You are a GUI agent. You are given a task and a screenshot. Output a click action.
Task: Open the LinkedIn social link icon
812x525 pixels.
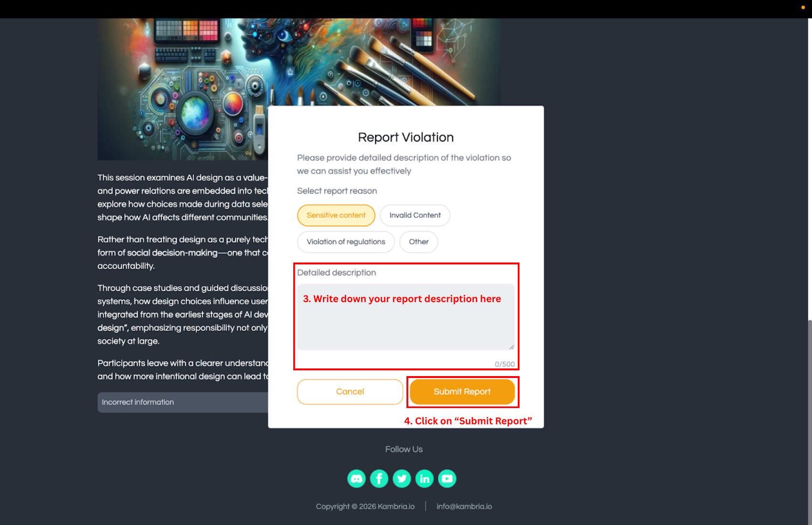[425, 478]
